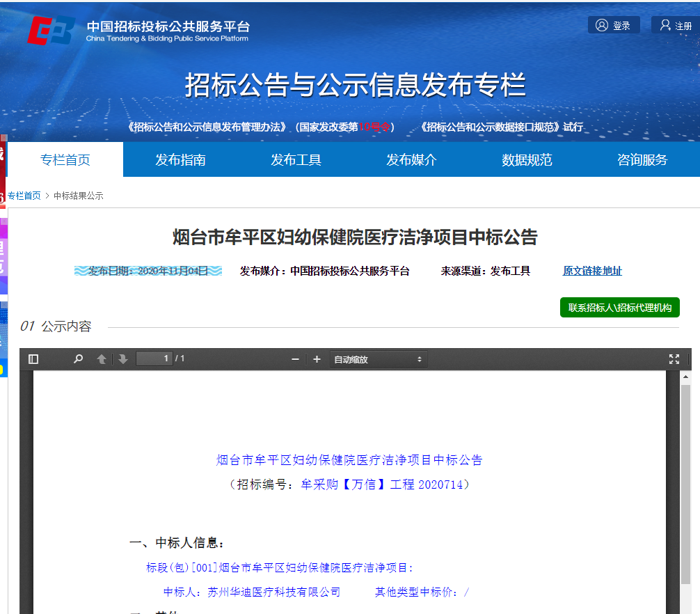Click the page title 烟台市牟平区妇幼保健院医疗洁净项目中标公告
700x614 pixels.
point(355,237)
